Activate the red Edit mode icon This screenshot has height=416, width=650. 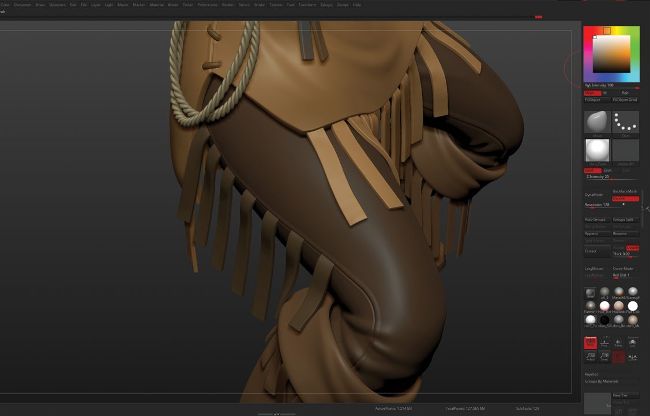(x=590, y=342)
